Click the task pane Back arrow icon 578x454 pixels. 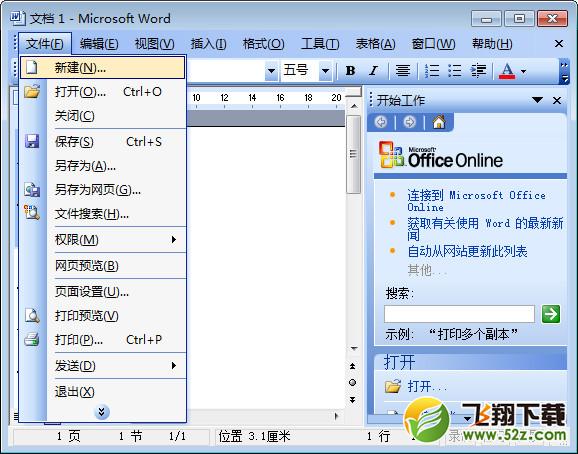coord(381,122)
